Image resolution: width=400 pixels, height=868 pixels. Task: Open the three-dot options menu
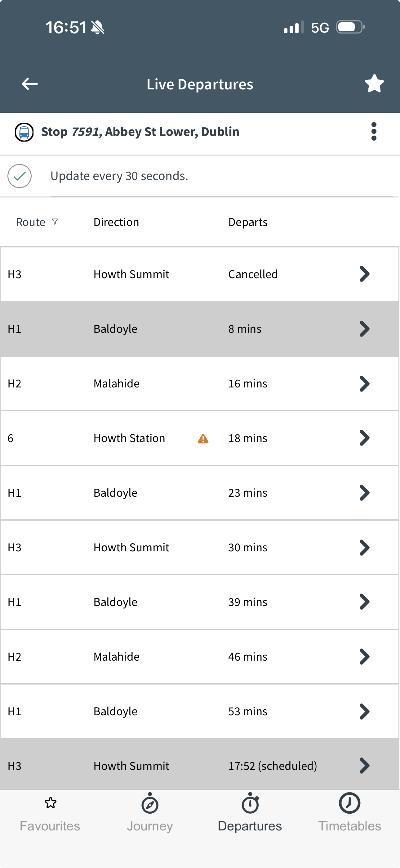point(374,131)
